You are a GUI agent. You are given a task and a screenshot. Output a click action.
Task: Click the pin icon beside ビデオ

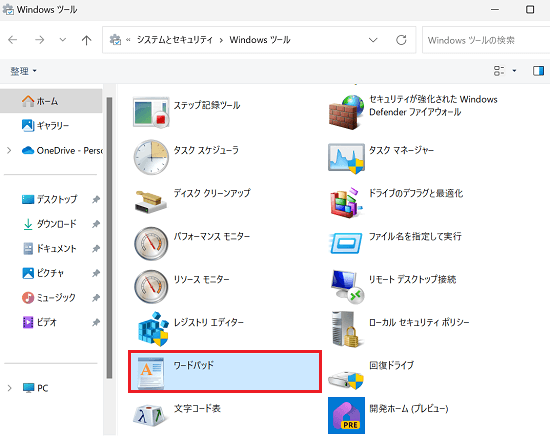pos(96,322)
